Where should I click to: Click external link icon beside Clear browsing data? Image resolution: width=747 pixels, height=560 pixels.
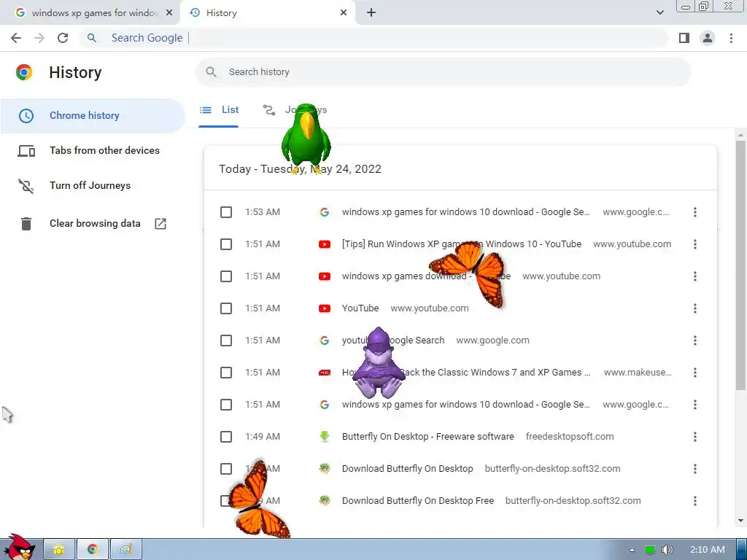click(160, 223)
